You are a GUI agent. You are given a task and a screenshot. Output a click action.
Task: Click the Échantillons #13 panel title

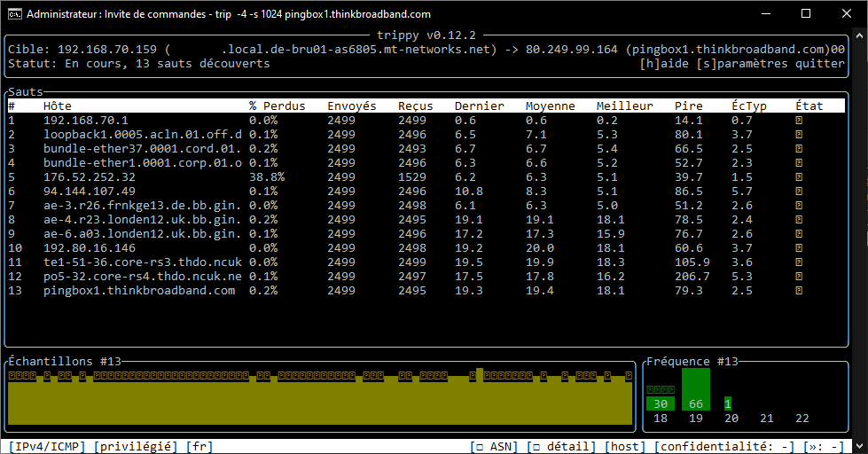[x=65, y=362]
